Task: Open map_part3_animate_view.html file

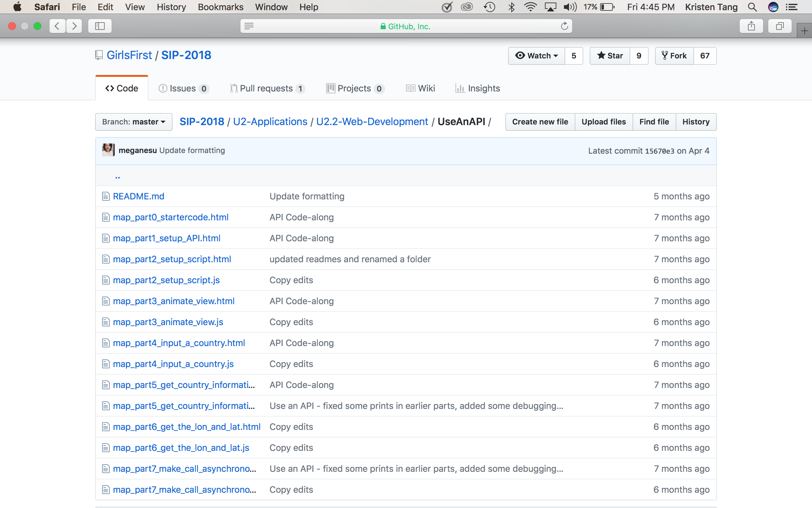Action: (174, 301)
